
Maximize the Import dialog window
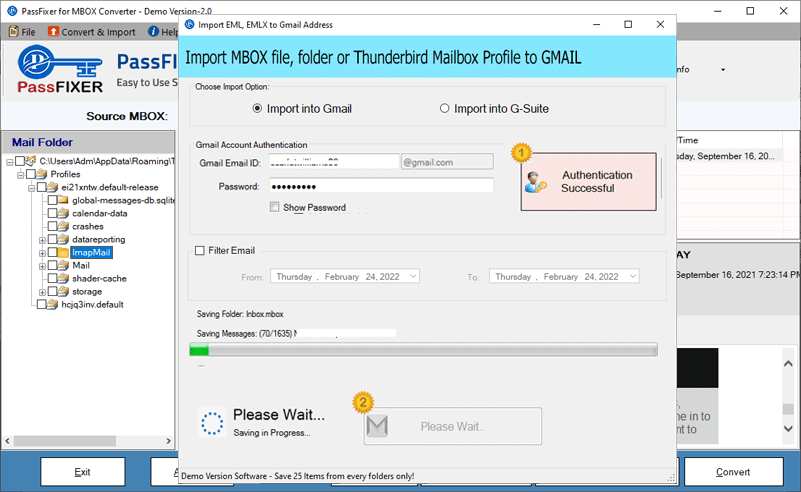pyautogui.click(x=628, y=25)
